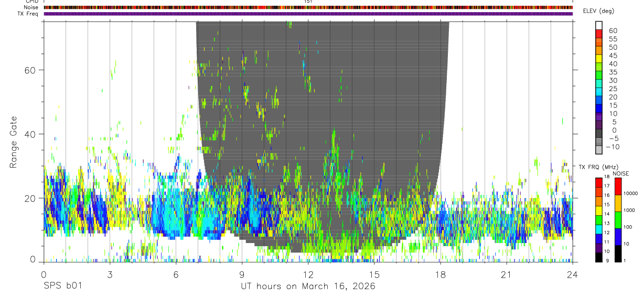Viewport: 644px width, 297px height.
Task: Click the TX FRQ legend label '9'
Action: click(x=607, y=260)
